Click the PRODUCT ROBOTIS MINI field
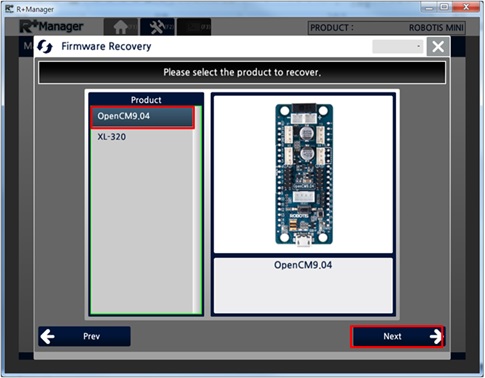Viewport: 485px width, 378px height. coord(387,28)
